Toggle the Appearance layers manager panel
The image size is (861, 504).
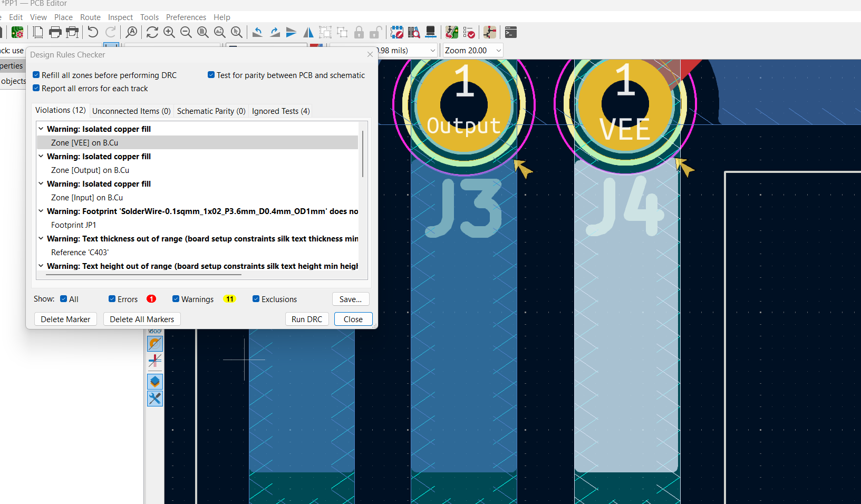click(155, 381)
